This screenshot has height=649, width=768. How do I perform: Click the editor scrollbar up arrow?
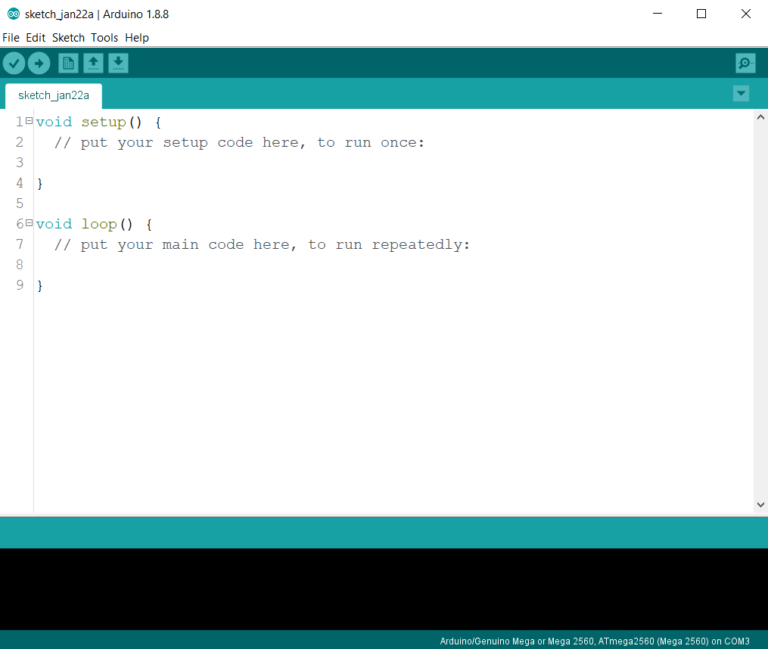[x=760, y=117]
